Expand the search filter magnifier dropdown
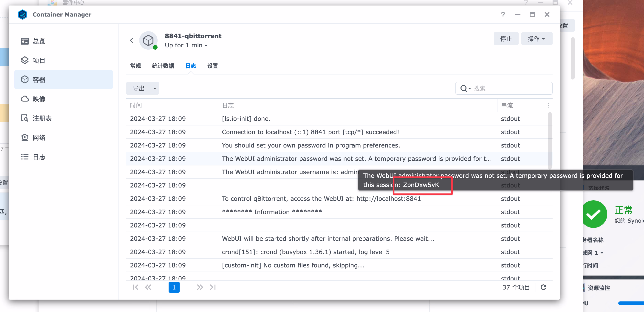 (x=466, y=88)
